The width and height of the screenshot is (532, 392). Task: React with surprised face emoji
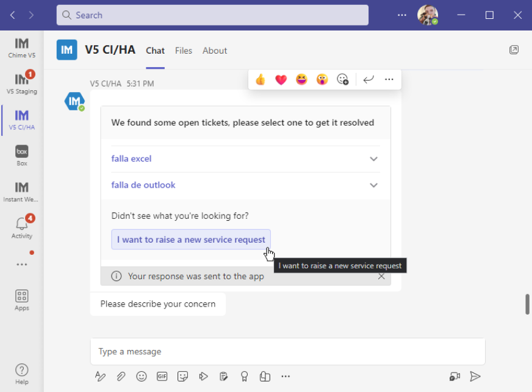(322, 80)
